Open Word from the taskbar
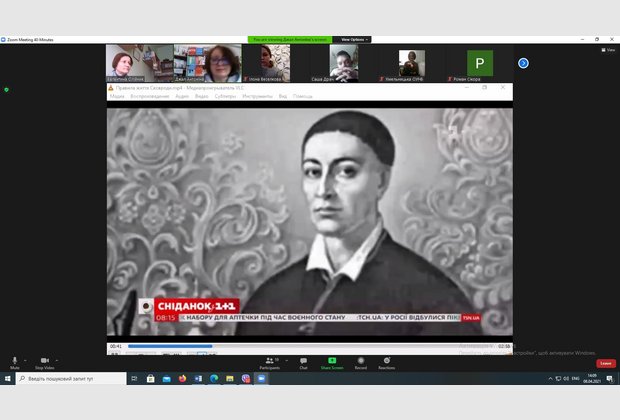 click(198, 379)
